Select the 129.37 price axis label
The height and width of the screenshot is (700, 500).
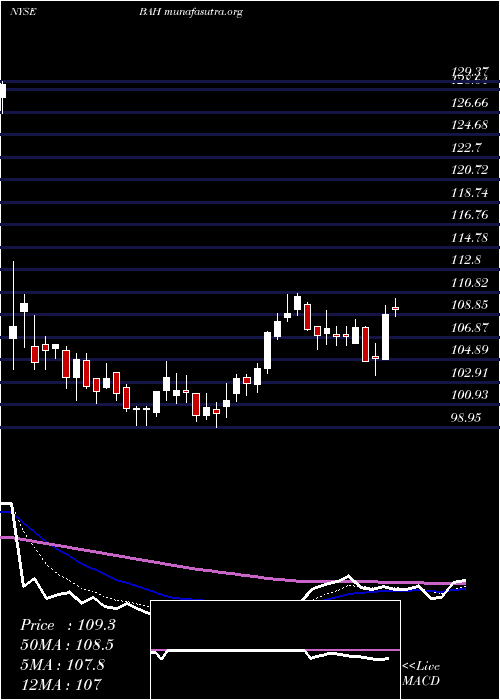469,72
